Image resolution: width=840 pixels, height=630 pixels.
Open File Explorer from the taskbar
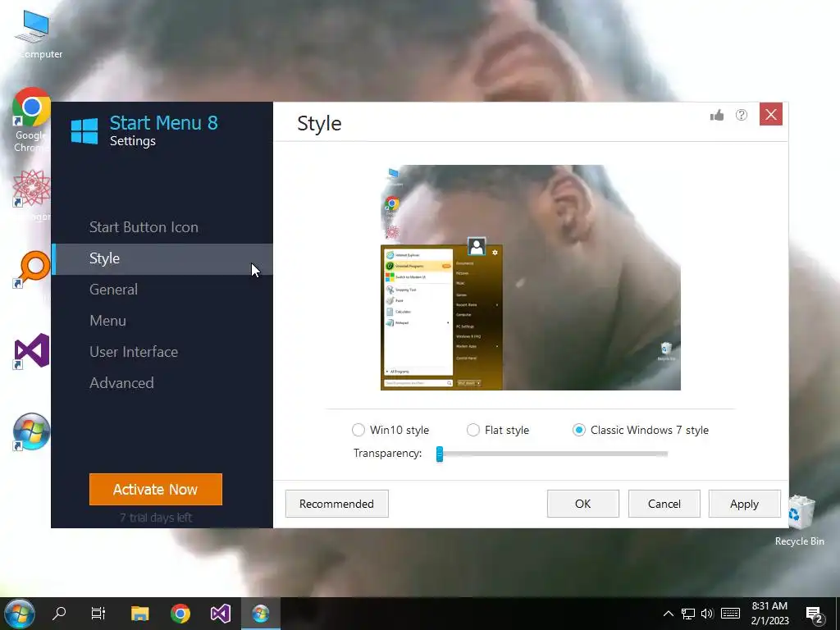tap(139, 613)
